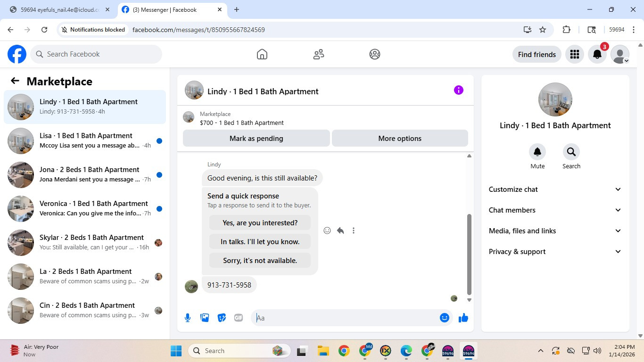React to the message with smiley icon
644x362 pixels.
327,230
